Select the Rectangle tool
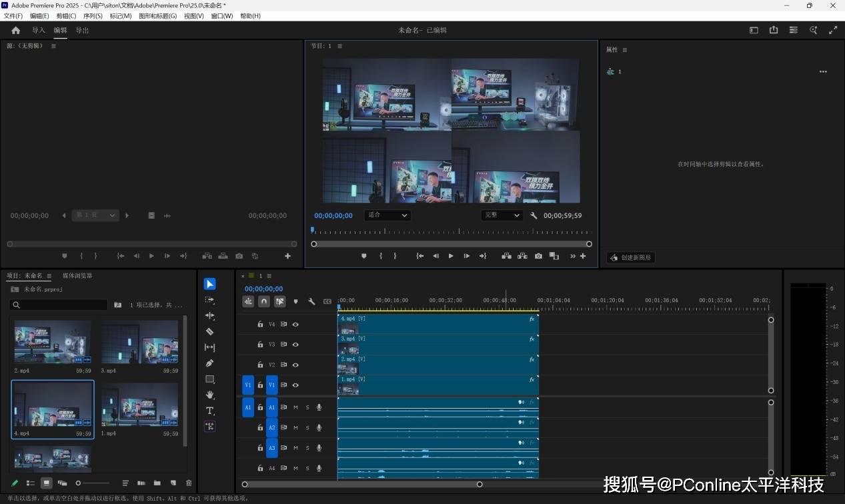The image size is (845, 504). [x=209, y=379]
